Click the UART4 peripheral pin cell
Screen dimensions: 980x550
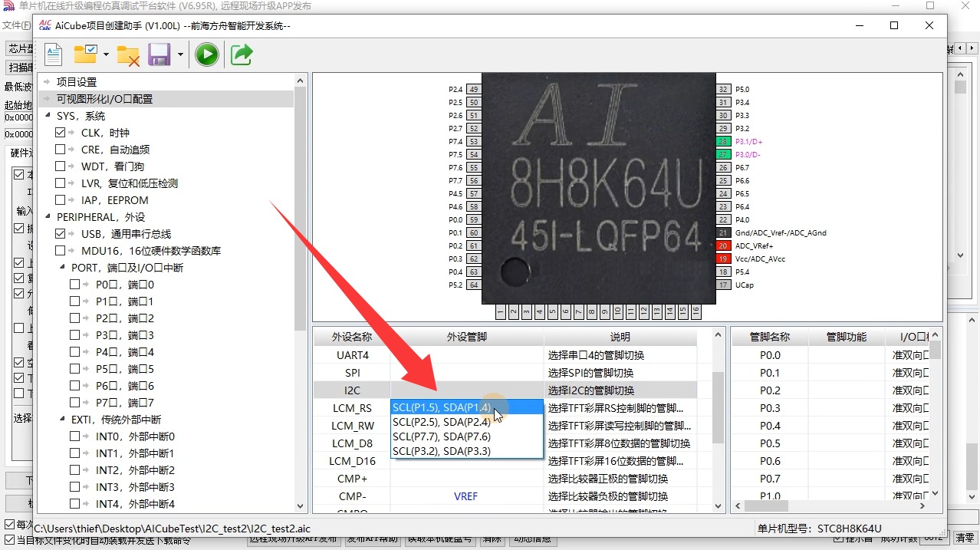point(467,355)
